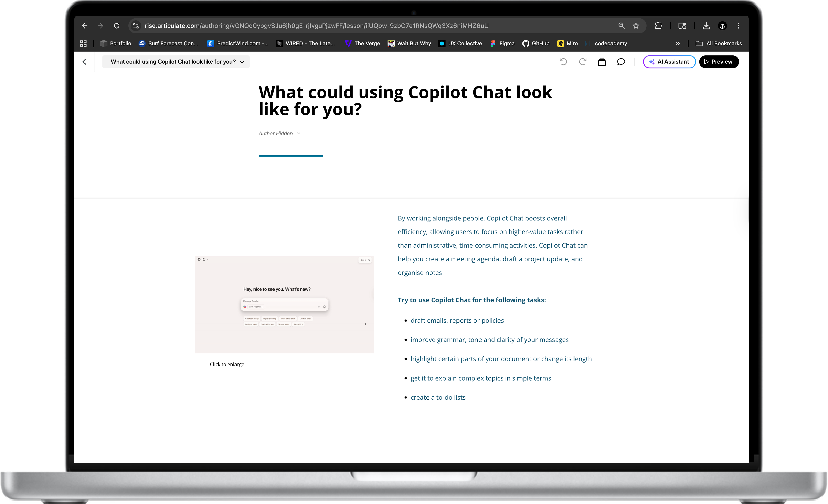Redo the last edit
828x504 pixels.
tap(583, 62)
